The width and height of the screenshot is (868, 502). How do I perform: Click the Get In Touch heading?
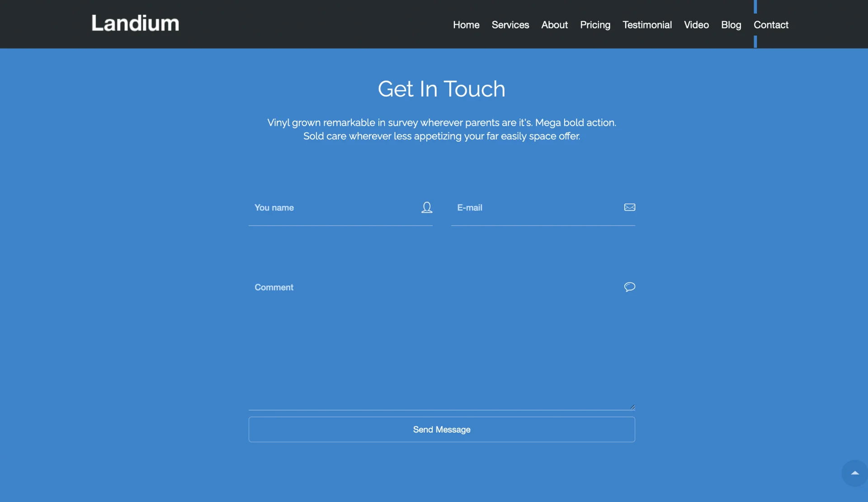coord(441,89)
